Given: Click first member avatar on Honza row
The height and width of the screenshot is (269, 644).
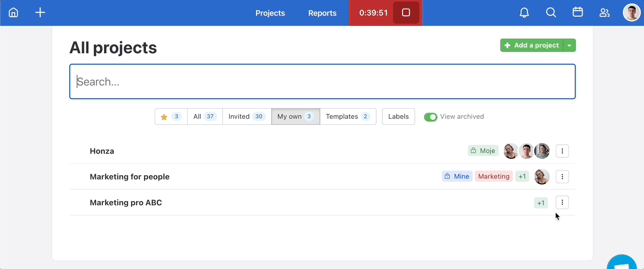Looking at the screenshot, I should [511, 151].
